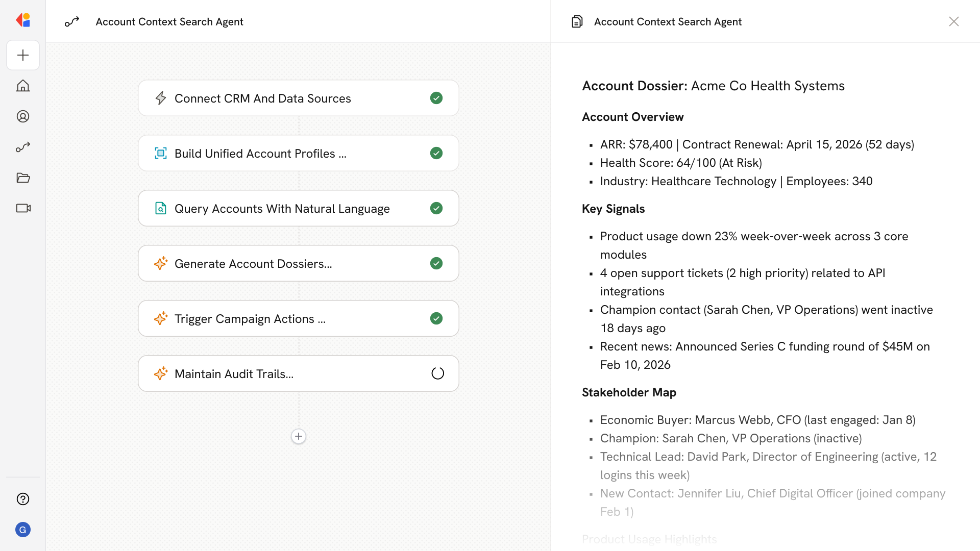Viewport: 980px width, 551px height.
Task: Open the user profile circle icon
Action: (23, 116)
